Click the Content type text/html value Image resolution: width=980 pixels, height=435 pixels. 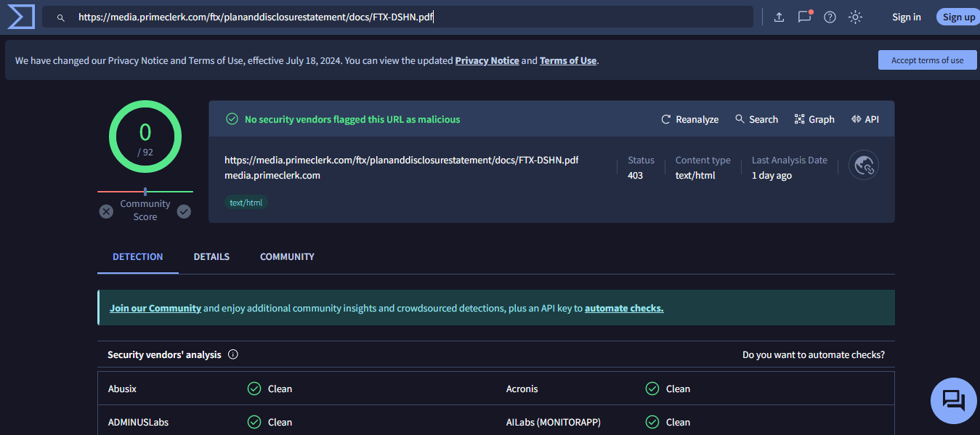(694, 175)
